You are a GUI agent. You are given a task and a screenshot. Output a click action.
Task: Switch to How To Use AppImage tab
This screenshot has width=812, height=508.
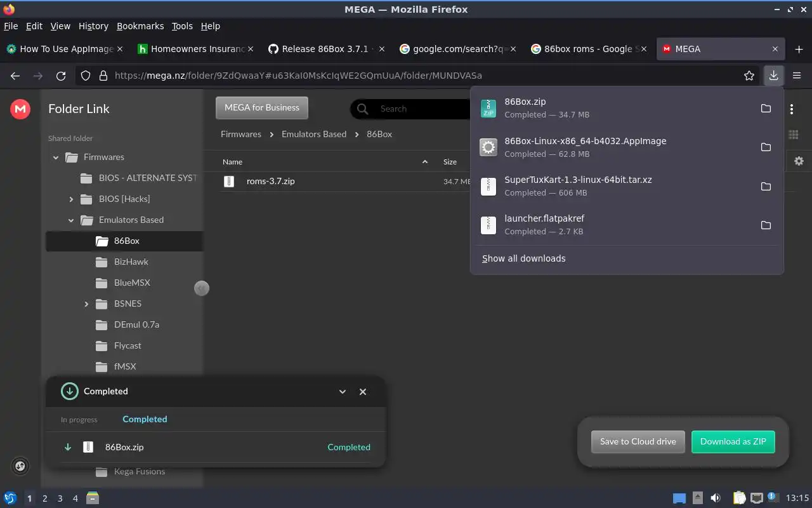coord(63,49)
